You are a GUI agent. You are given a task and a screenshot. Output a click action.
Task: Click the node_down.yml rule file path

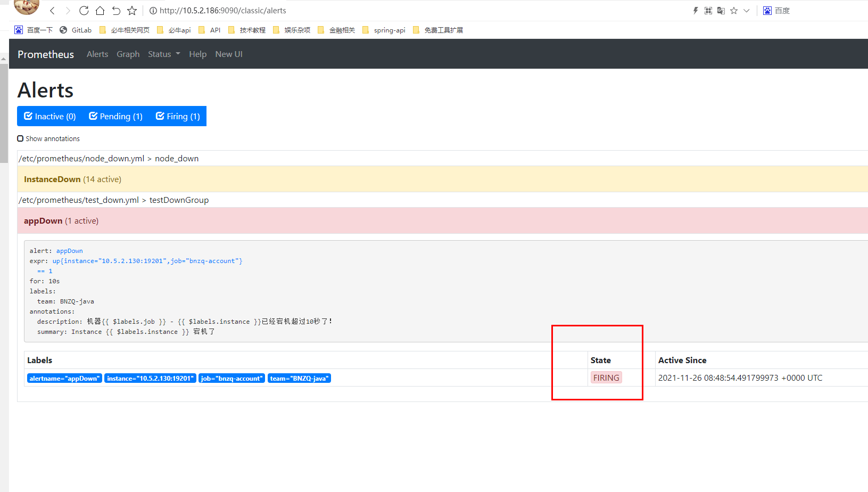pos(81,159)
